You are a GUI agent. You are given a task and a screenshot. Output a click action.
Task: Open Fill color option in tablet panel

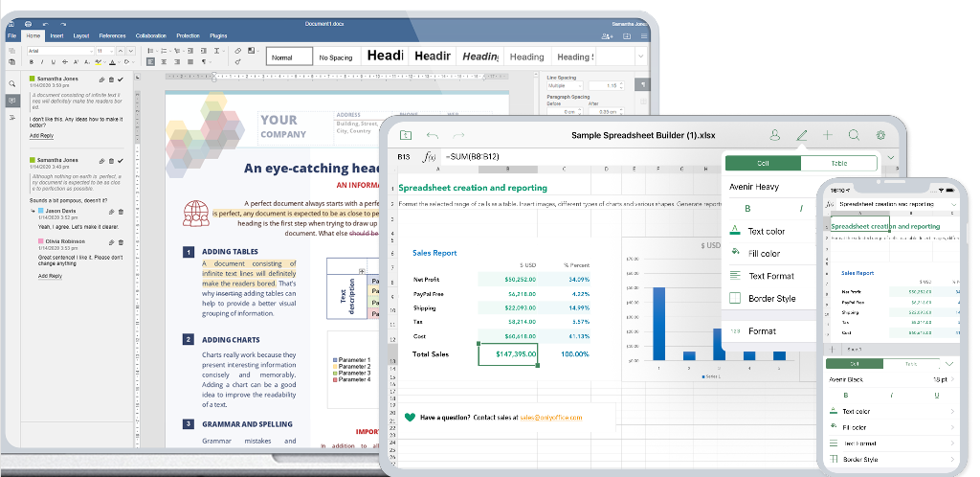point(764,254)
